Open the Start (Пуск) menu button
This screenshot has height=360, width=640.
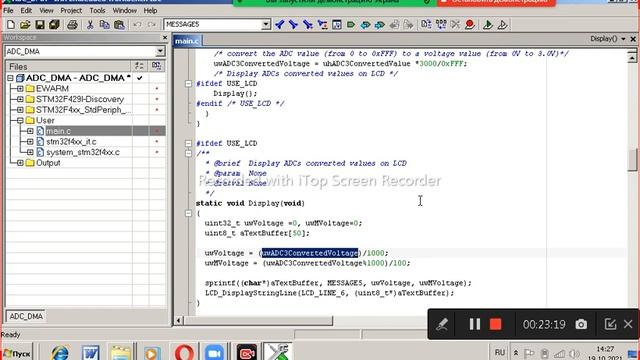[17, 353]
